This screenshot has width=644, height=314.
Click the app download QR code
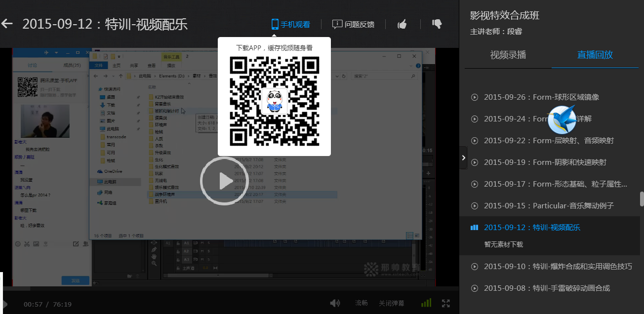(274, 102)
